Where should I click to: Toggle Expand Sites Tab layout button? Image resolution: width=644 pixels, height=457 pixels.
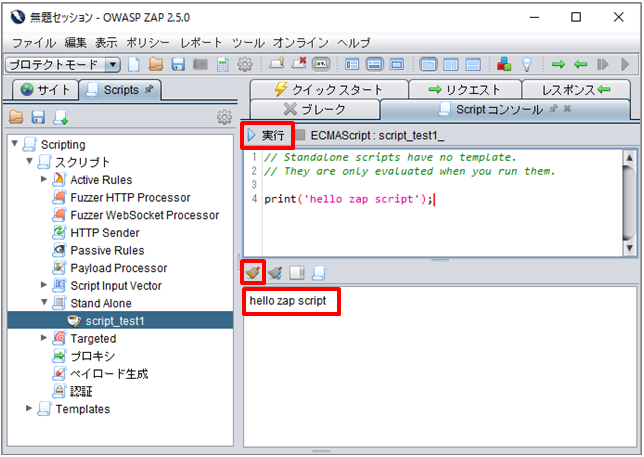pos(352,64)
